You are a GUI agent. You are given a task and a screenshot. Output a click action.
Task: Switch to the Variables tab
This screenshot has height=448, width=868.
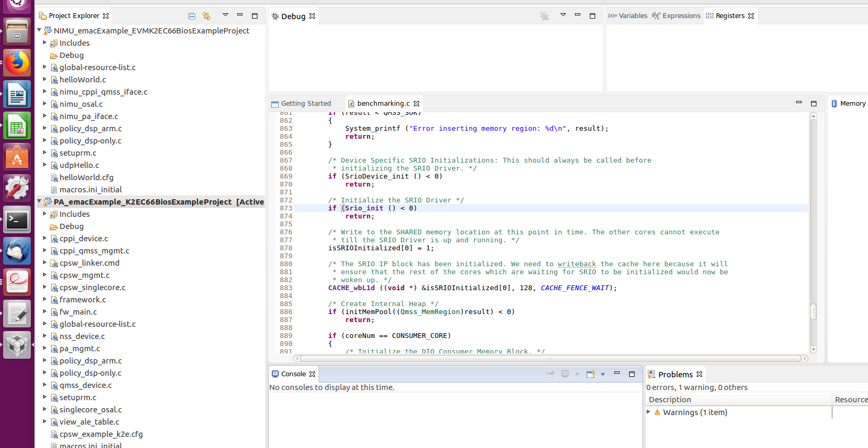[628, 16]
